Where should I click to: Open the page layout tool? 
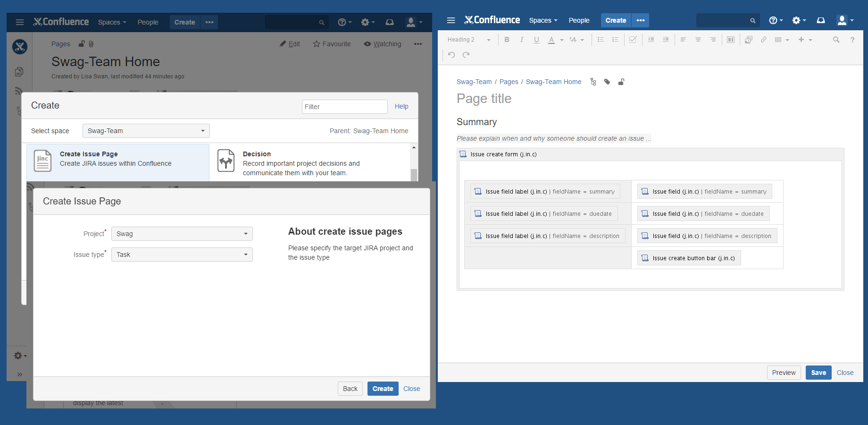731,40
